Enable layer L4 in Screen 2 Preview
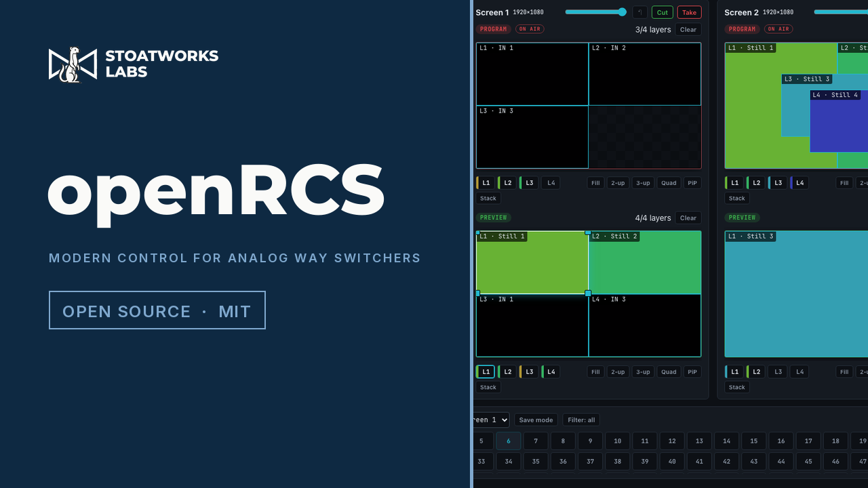The height and width of the screenshot is (488, 868). 800,372
